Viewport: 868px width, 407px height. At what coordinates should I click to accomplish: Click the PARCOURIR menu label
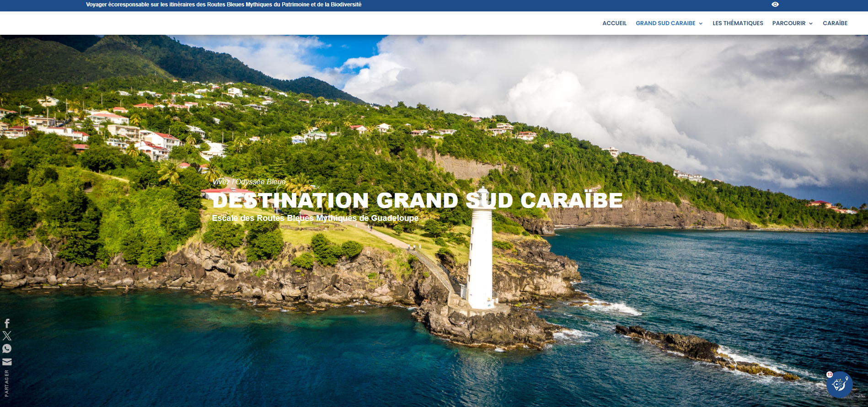point(789,23)
